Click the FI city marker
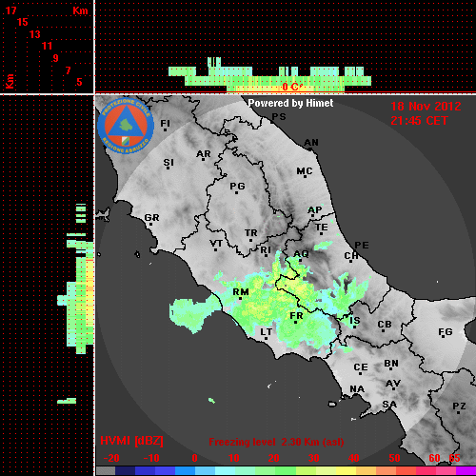Viewport: 476px width, 476px height. click(x=165, y=129)
